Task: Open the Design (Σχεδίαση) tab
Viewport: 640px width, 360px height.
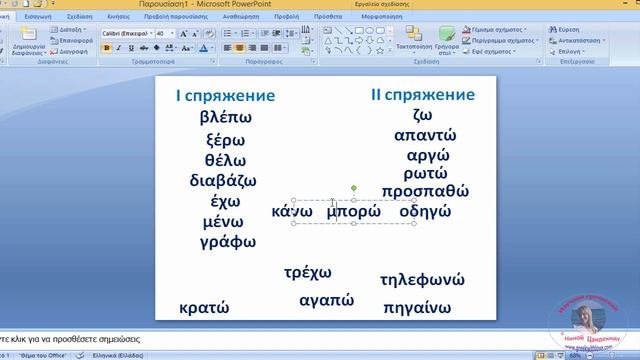Action: [80, 17]
